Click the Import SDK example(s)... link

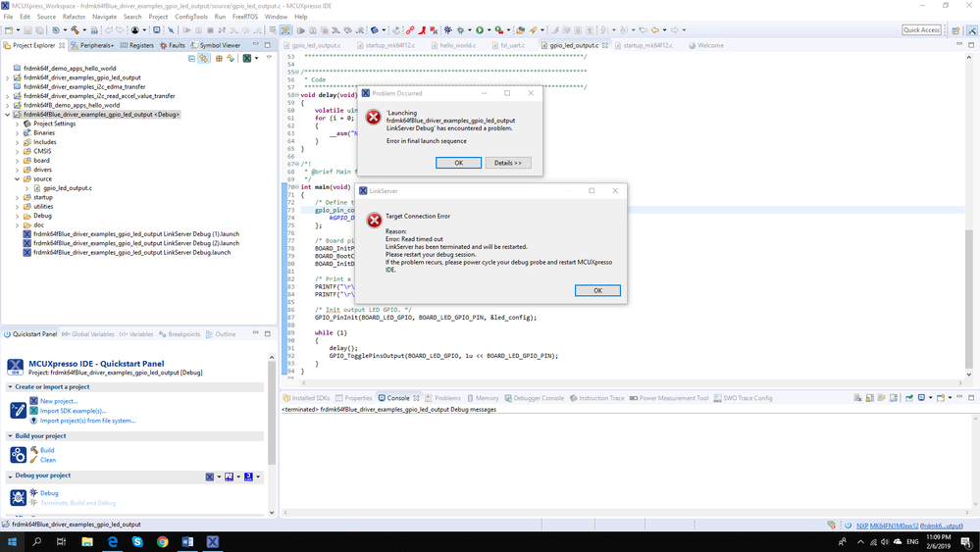74,411
